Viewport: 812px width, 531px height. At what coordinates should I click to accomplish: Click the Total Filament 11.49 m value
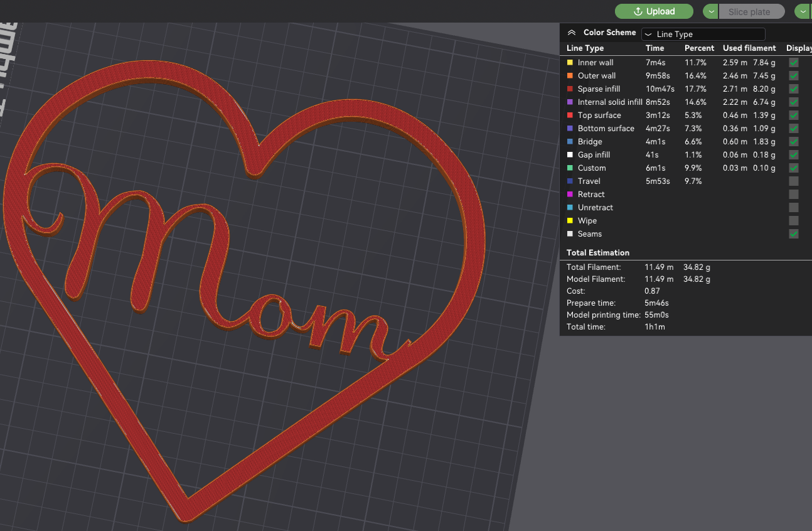(659, 267)
